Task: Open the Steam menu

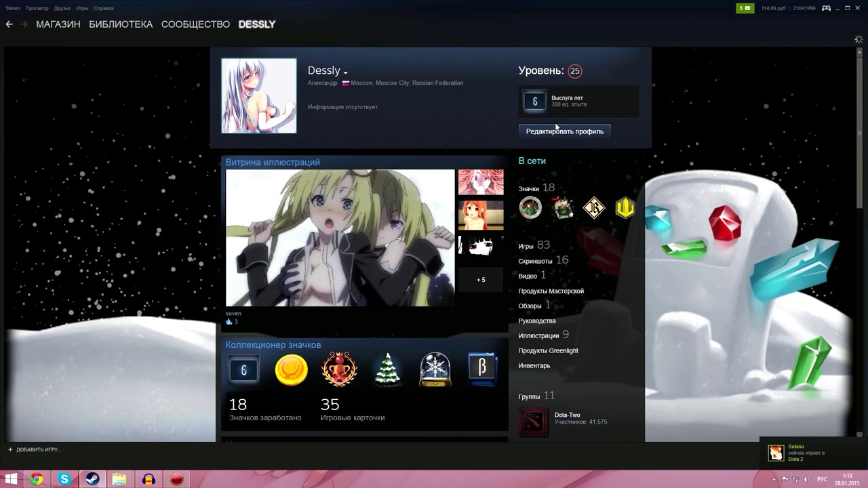Action: (12, 8)
